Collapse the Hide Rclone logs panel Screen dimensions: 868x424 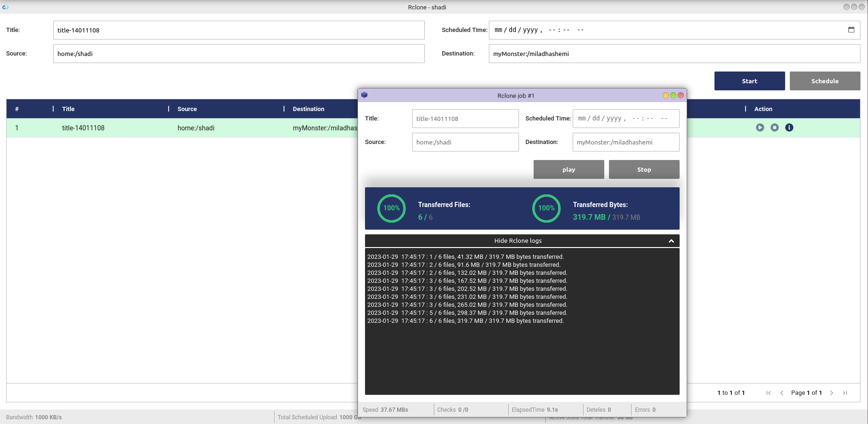tap(518, 241)
